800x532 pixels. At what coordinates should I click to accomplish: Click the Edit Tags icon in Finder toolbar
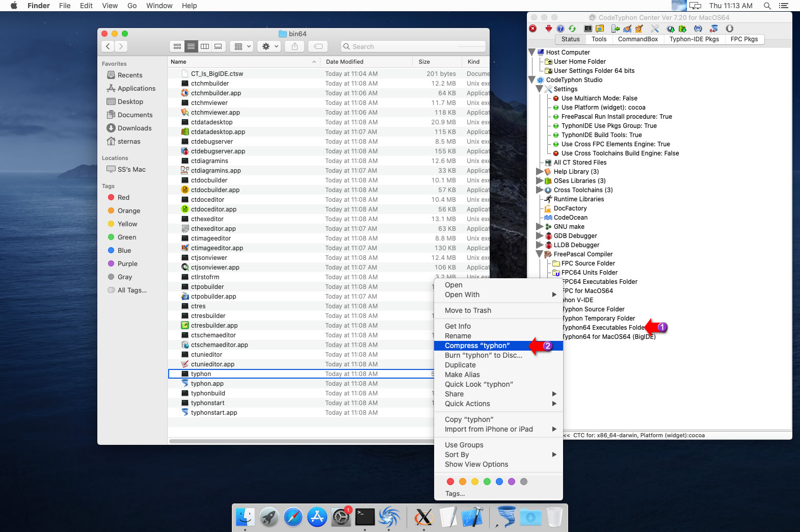[x=318, y=46]
